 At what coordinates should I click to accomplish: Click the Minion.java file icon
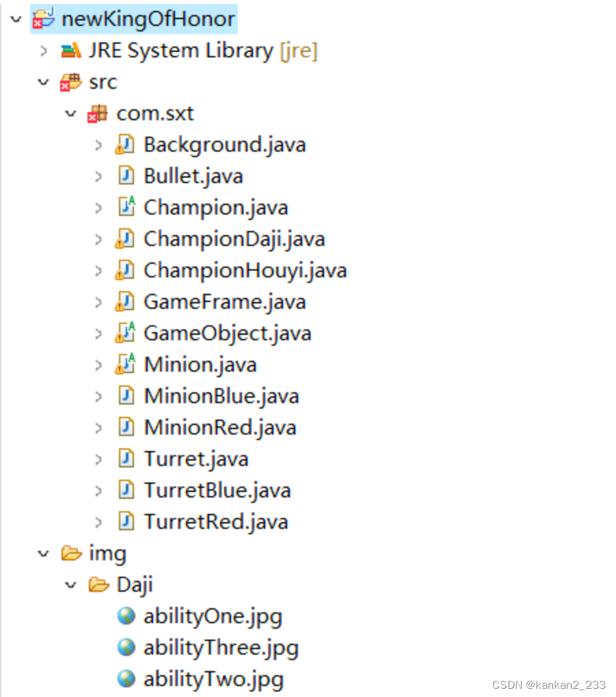[x=125, y=364]
